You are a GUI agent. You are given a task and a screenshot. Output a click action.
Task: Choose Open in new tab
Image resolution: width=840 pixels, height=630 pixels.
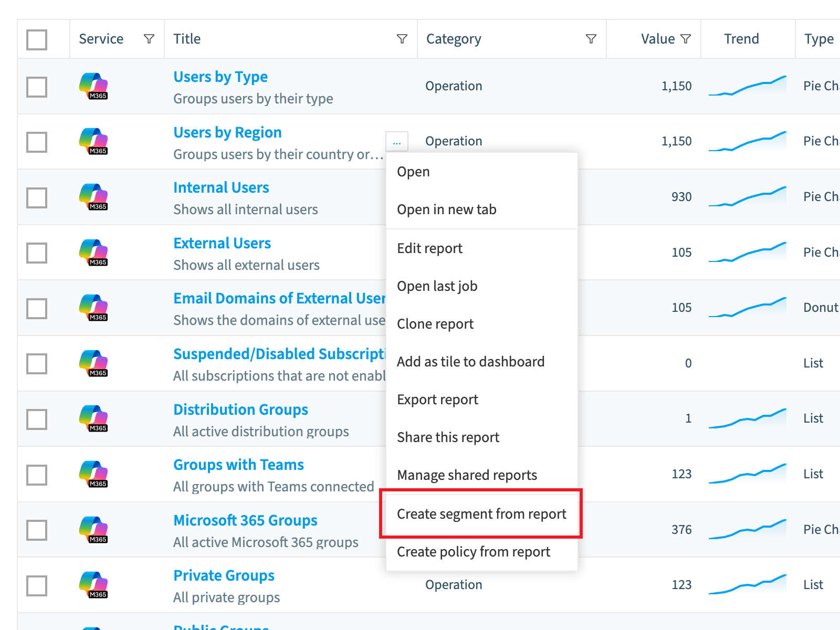click(x=482, y=209)
